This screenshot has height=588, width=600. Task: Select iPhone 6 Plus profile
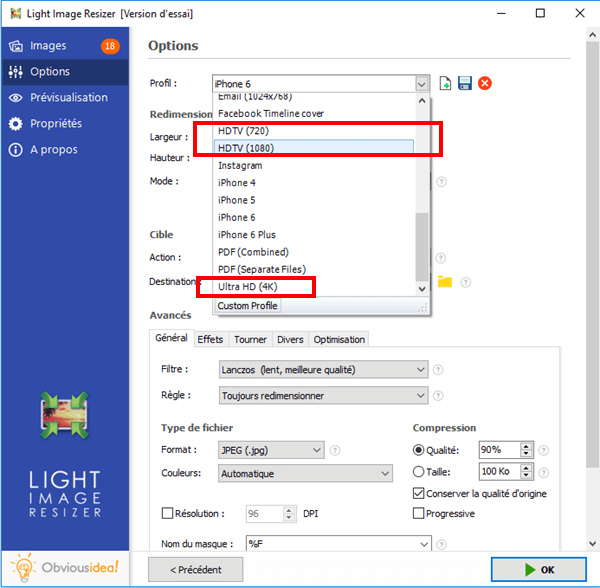point(315,235)
